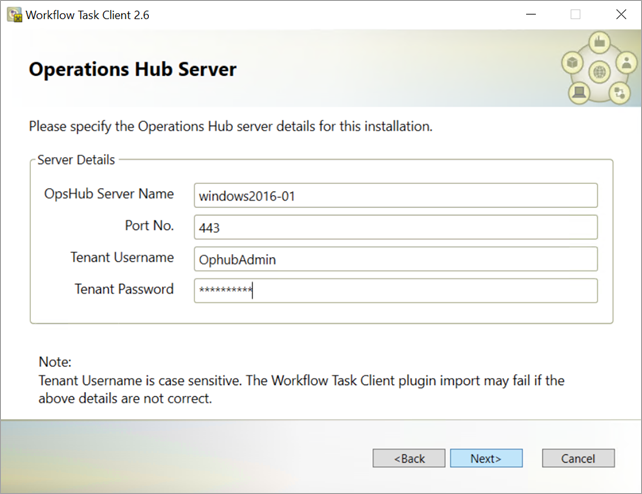Select the Tenant Username input box
Image resolution: width=642 pixels, height=494 pixels.
point(396,259)
